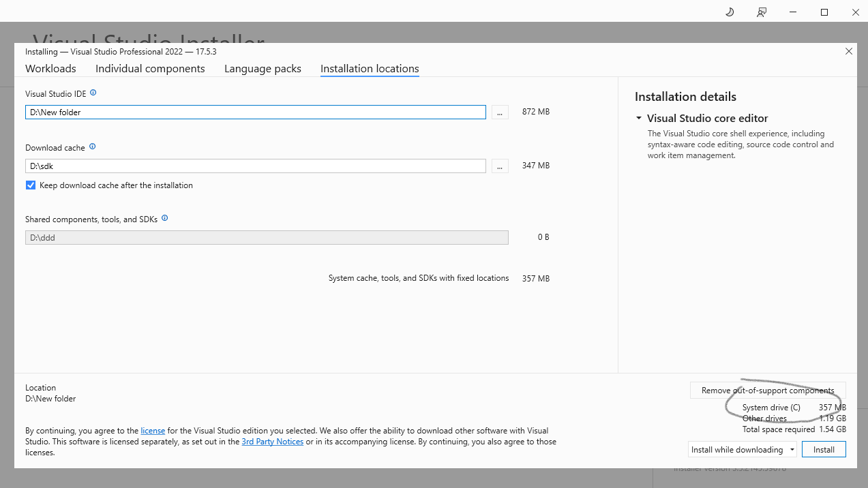The height and width of the screenshot is (488, 868).
Task: Maximize the Visual Studio Installer window
Action: (x=824, y=12)
